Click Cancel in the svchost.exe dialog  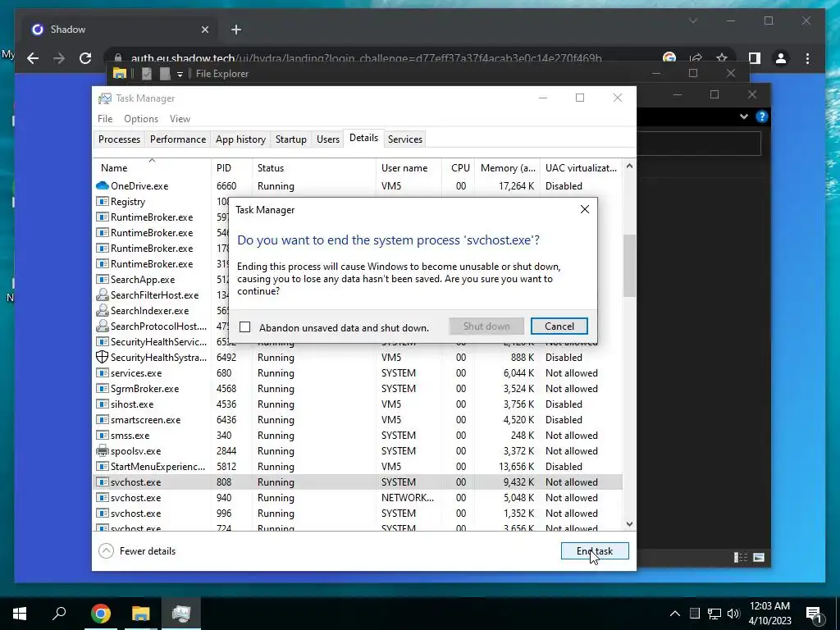(559, 326)
